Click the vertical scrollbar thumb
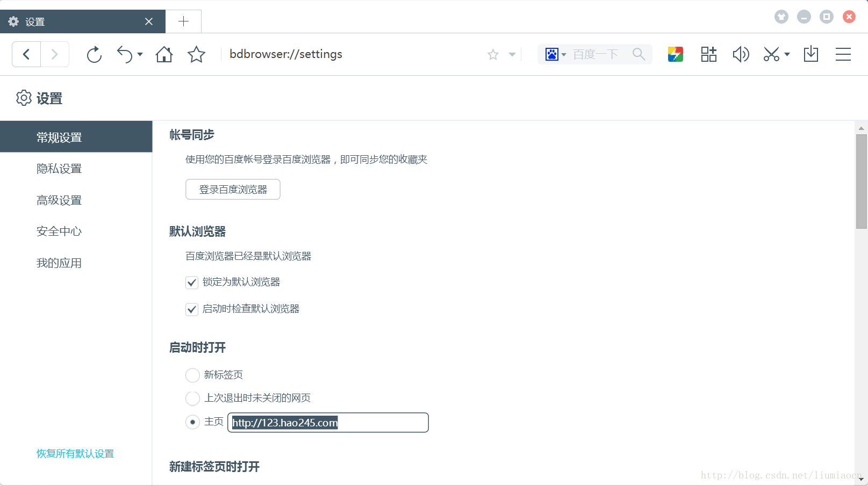868x486 pixels. [x=862, y=182]
